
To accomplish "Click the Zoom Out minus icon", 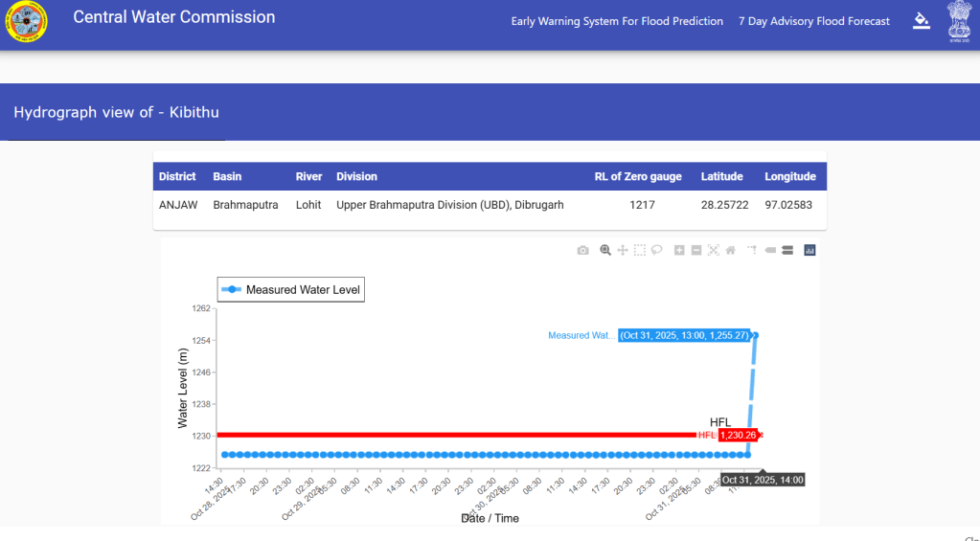I will [696, 251].
